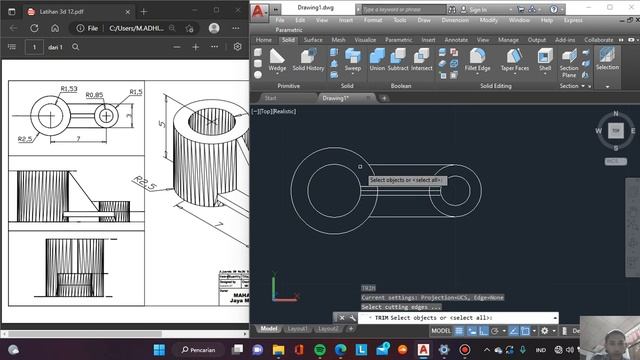
Task: Expand command line history arrow
Action: (x=555, y=318)
